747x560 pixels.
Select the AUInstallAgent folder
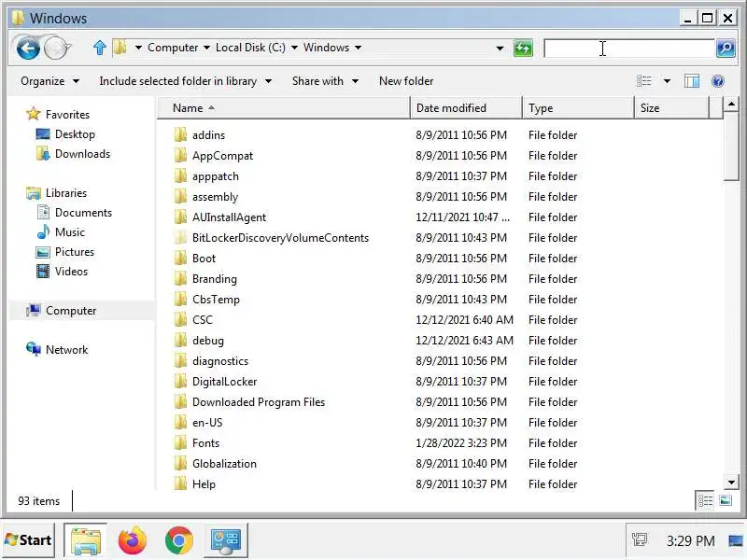tap(229, 217)
